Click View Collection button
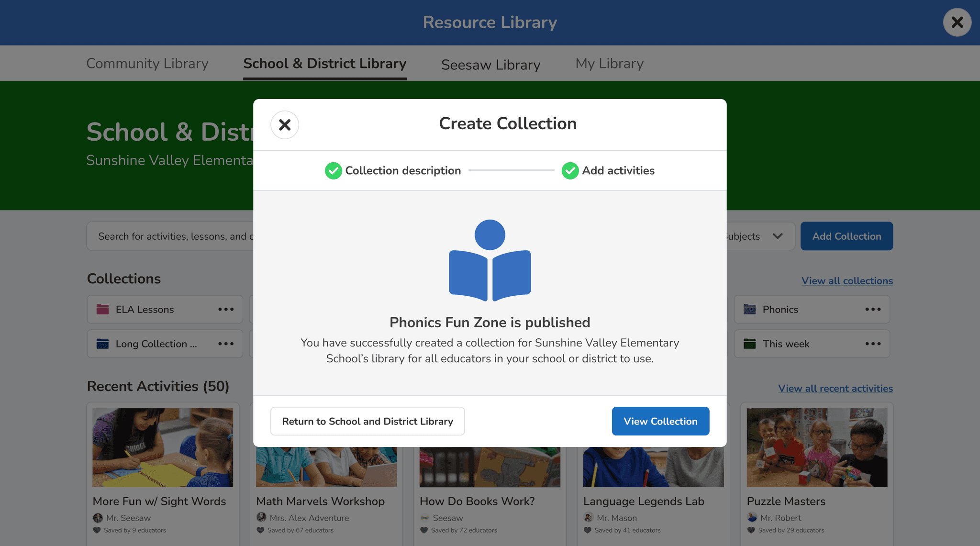Screen dimensions: 980x546 (x=660, y=421)
